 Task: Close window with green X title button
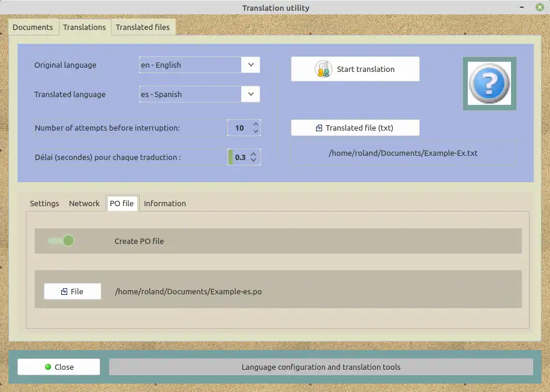click(540, 7)
